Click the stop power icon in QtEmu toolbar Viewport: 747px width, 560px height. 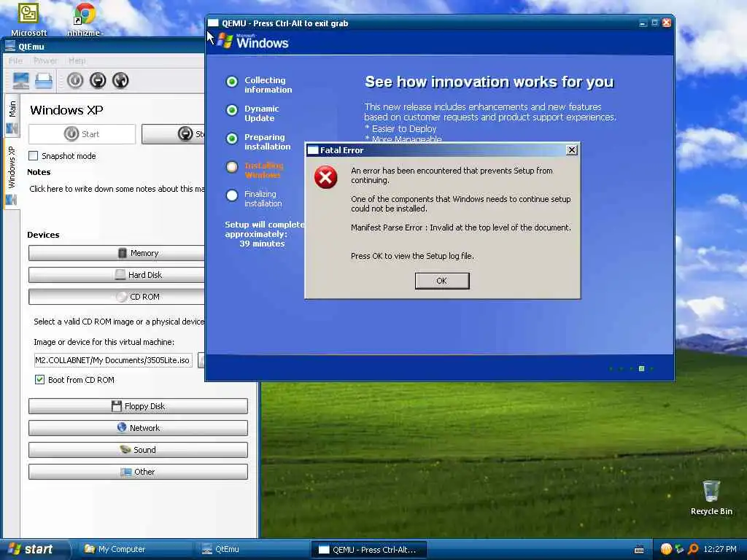(98, 80)
